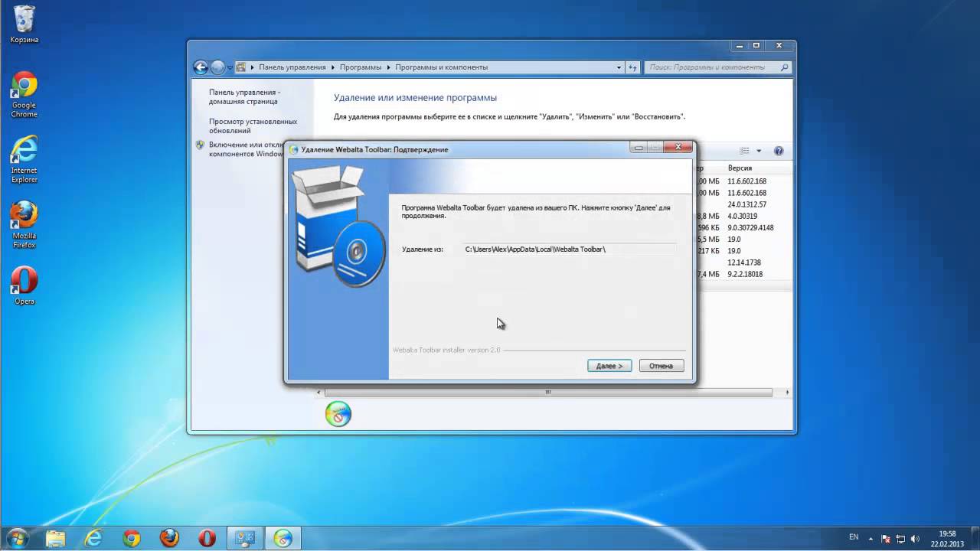This screenshot has width=980, height=551.
Task: Open Просмотр установленных обновлений link
Action: (x=253, y=126)
